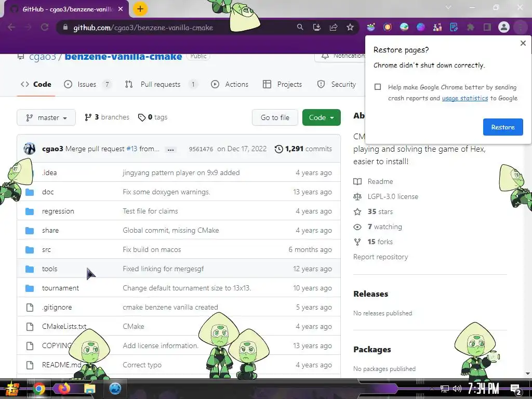Viewport: 532px width, 399px height.
Task: Open the Chrome profile avatar
Action: (x=504, y=27)
